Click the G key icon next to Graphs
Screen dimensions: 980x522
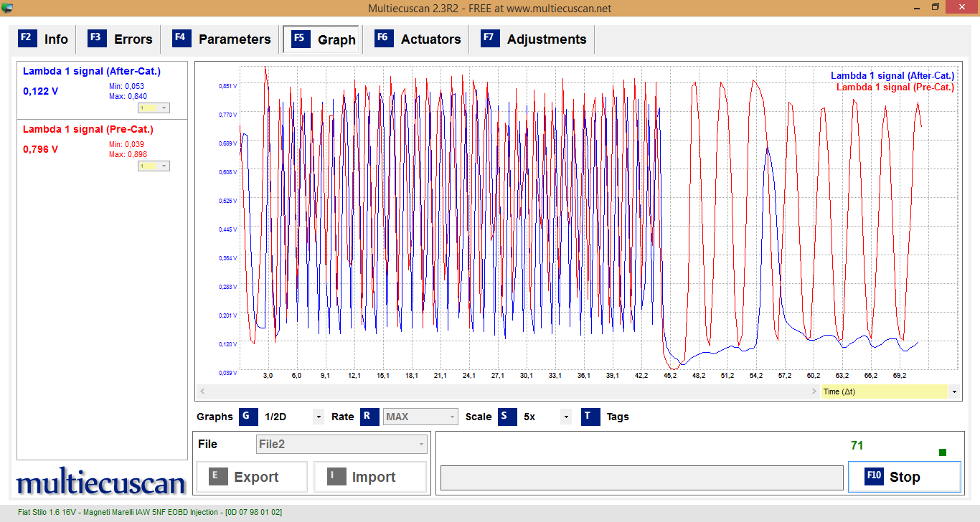[248, 417]
